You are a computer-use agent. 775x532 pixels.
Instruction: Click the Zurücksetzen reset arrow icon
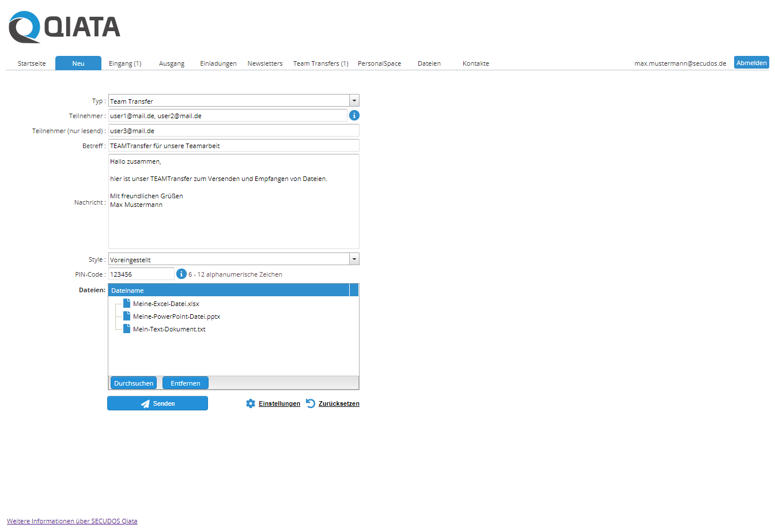(311, 403)
